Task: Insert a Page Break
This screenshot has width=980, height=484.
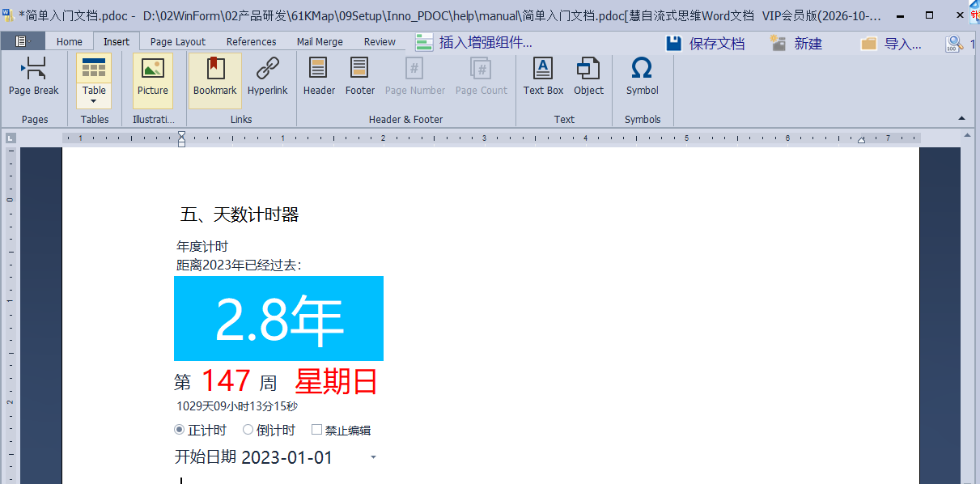Action: point(33,78)
